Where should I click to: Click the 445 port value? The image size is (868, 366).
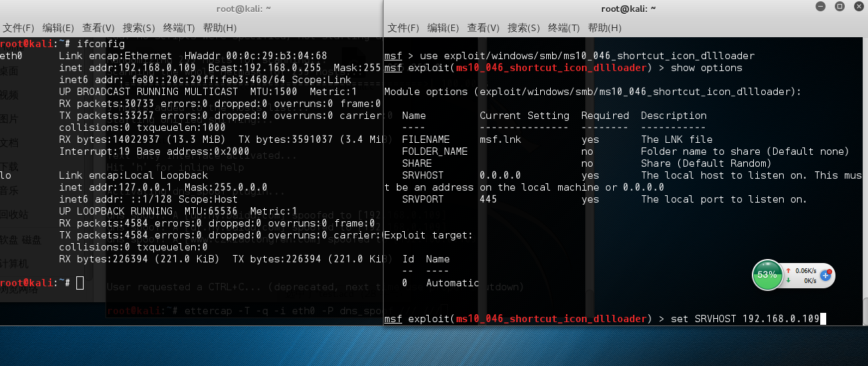click(x=488, y=199)
